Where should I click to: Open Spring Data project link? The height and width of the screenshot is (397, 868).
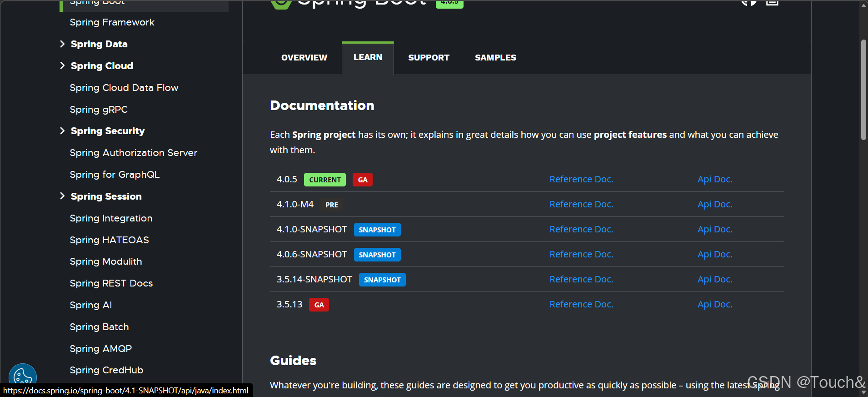(99, 44)
